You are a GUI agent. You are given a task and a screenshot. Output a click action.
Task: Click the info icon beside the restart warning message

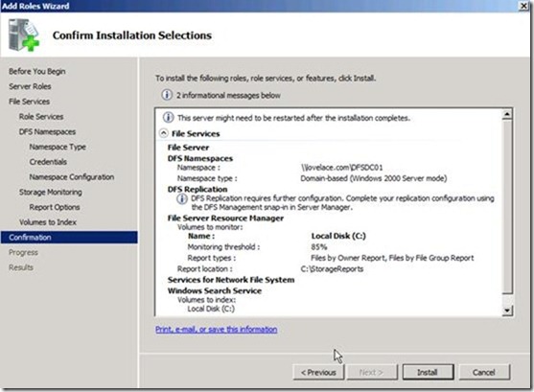click(168, 118)
